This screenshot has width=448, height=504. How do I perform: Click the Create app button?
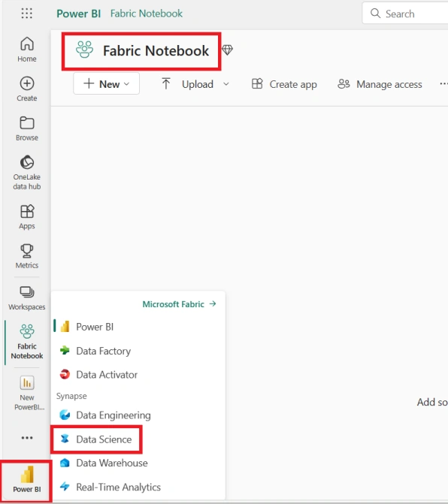[x=284, y=84]
